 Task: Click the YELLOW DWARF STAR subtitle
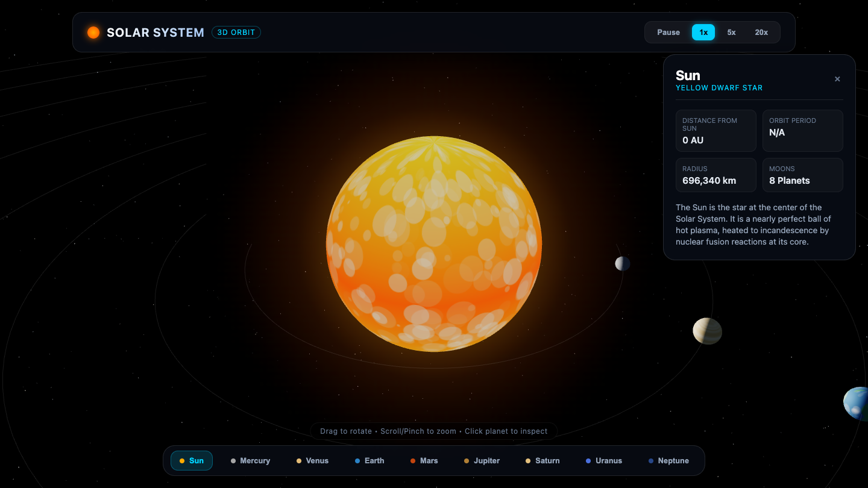tap(719, 88)
